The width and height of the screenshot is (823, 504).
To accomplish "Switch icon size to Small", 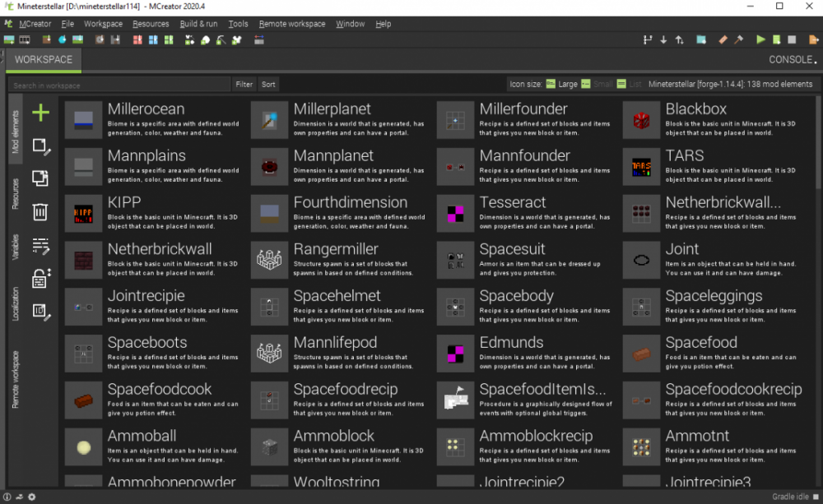I will [597, 84].
